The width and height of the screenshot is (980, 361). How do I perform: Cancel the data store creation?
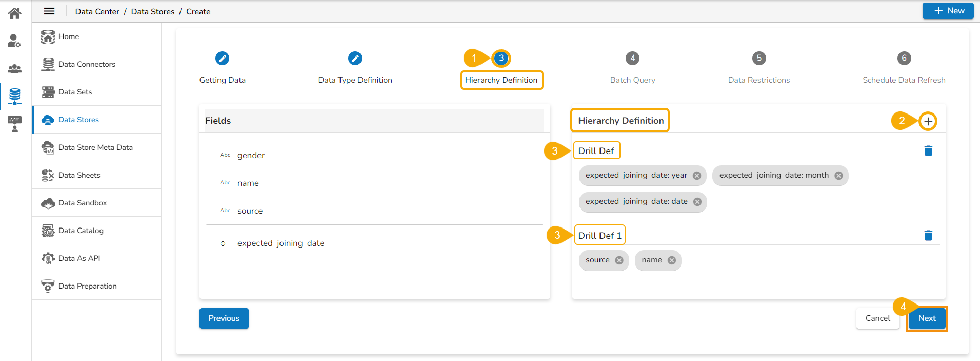(877, 318)
